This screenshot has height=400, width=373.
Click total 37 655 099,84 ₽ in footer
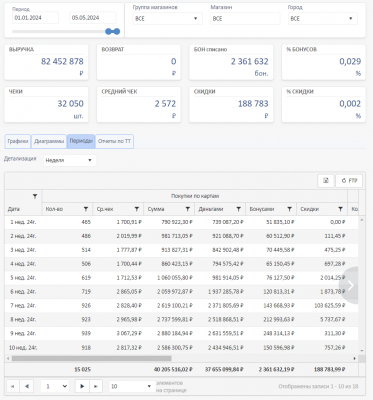click(x=223, y=369)
